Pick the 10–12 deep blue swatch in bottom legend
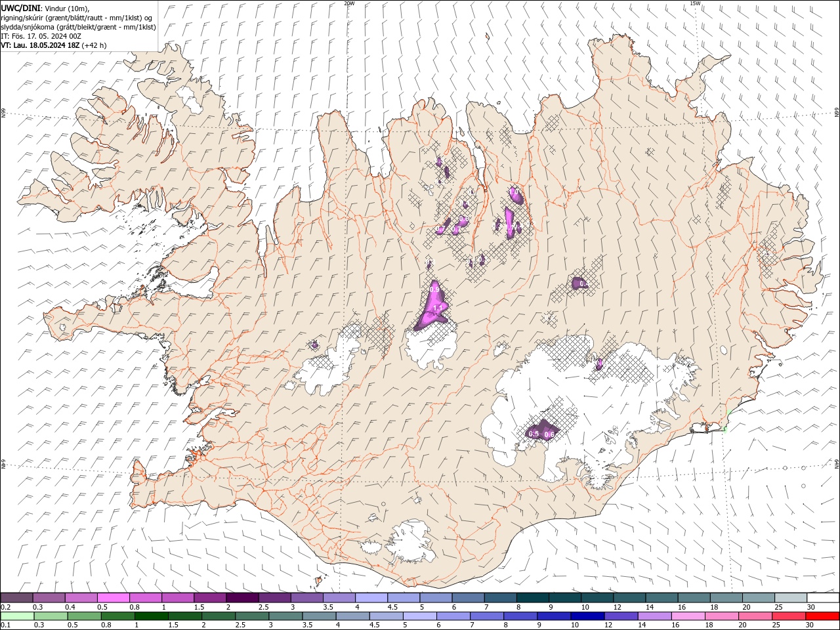 pyautogui.click(x=588, y=616)
